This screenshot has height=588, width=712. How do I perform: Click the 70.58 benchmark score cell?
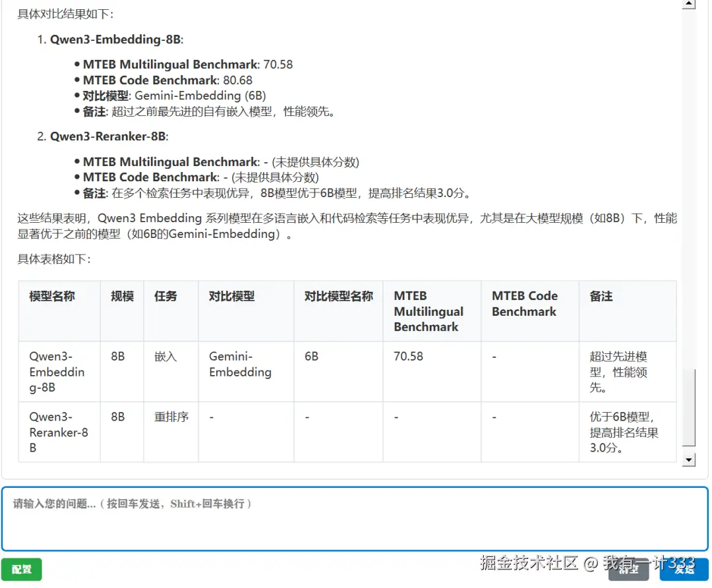pyautogui.click(x=418, y=356)
